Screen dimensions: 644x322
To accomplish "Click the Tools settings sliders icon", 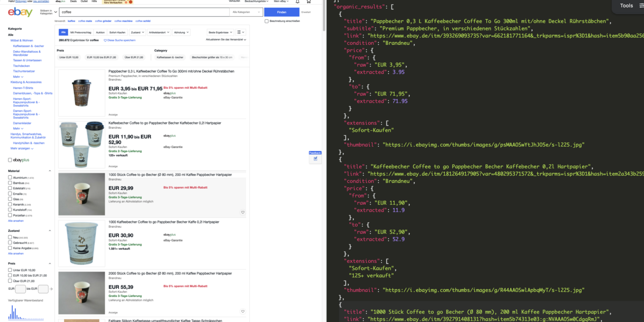I will [x=641, y=6].
